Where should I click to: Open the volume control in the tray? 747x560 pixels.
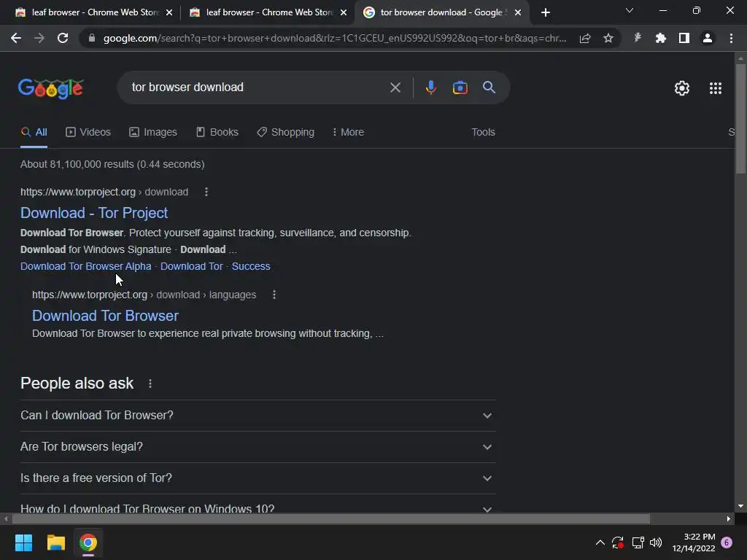tap(656, 542)
